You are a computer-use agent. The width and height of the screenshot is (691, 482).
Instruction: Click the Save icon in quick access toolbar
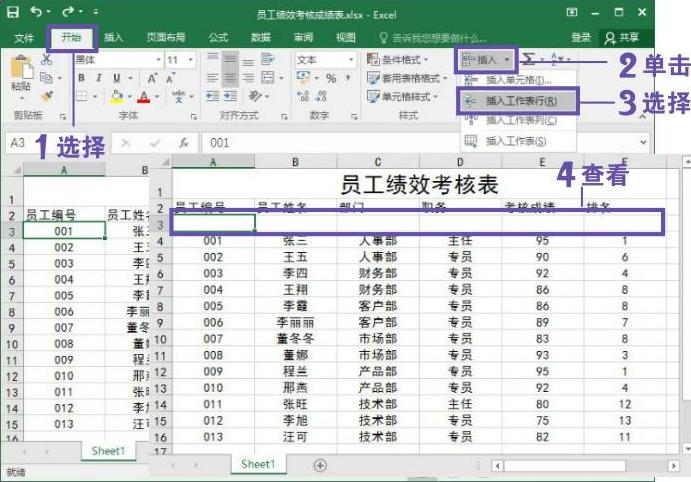point(13,13)
